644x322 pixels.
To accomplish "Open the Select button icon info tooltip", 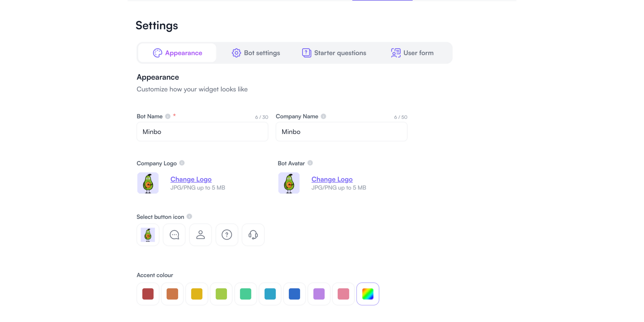I will 189,216.
